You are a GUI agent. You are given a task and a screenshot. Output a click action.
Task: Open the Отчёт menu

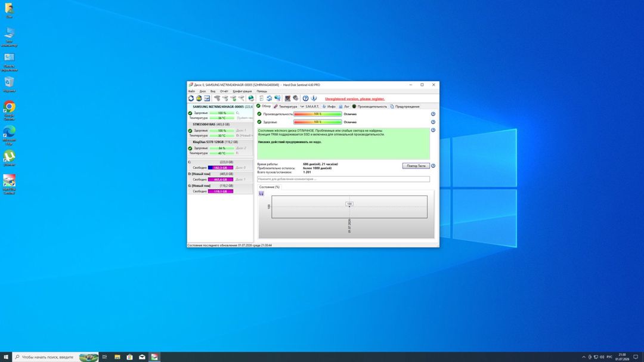[224, 91]
